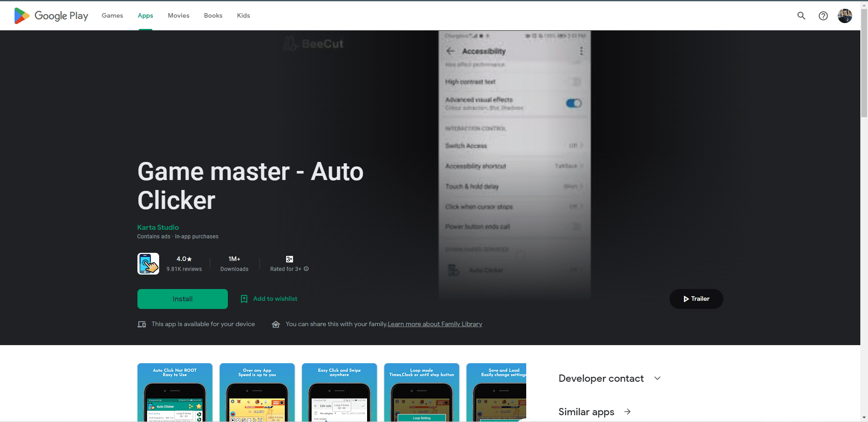Click the 9.81K reviews rating
The image size is (868, 422).
pos(184,264)
